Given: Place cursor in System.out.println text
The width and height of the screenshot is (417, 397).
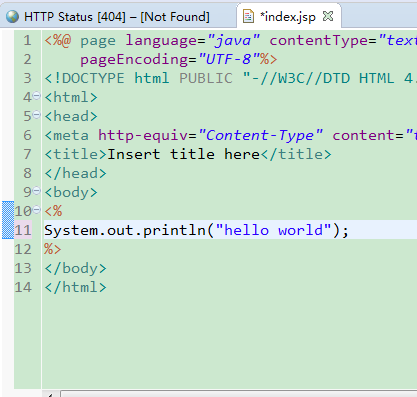Looking at the screenshot, I should pos(125,230).
